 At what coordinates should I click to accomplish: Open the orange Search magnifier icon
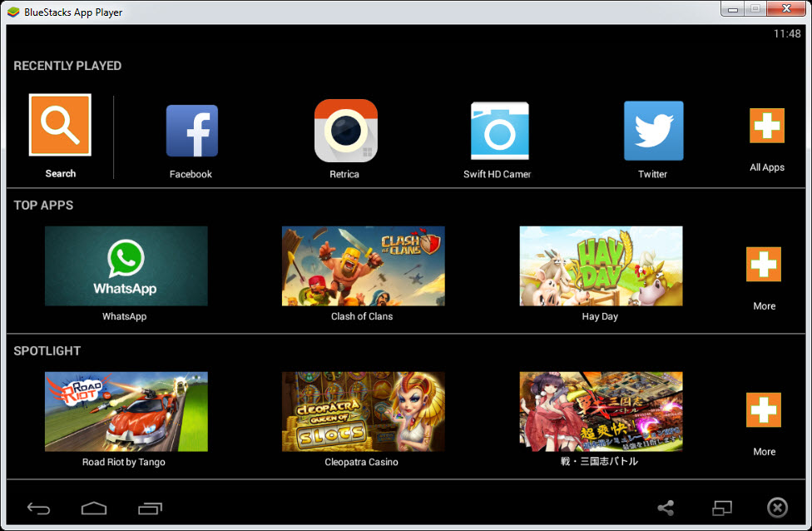tap(60, 125)
